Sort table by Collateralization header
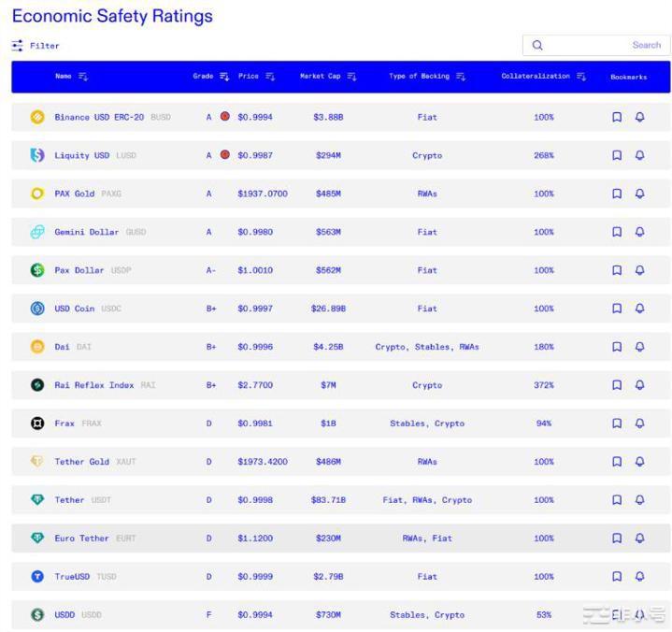The image size is (672, 632). [581, 77]
